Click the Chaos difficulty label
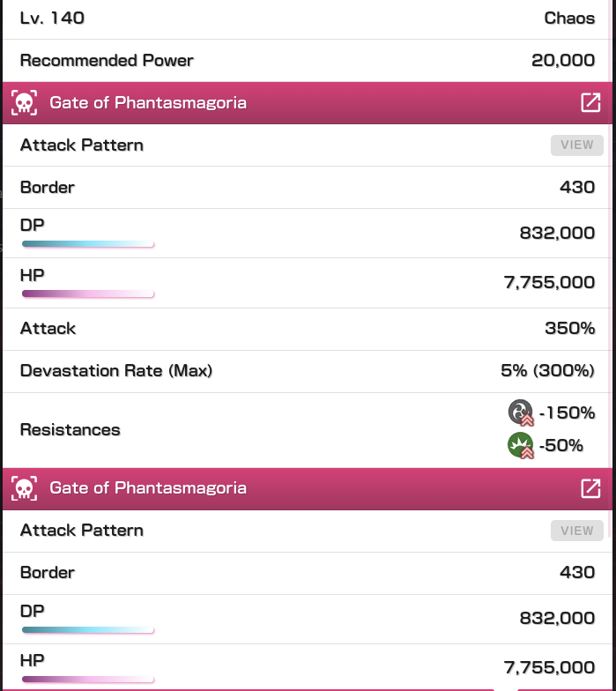This screenshot has width=616, height=691. click(569, 18)
